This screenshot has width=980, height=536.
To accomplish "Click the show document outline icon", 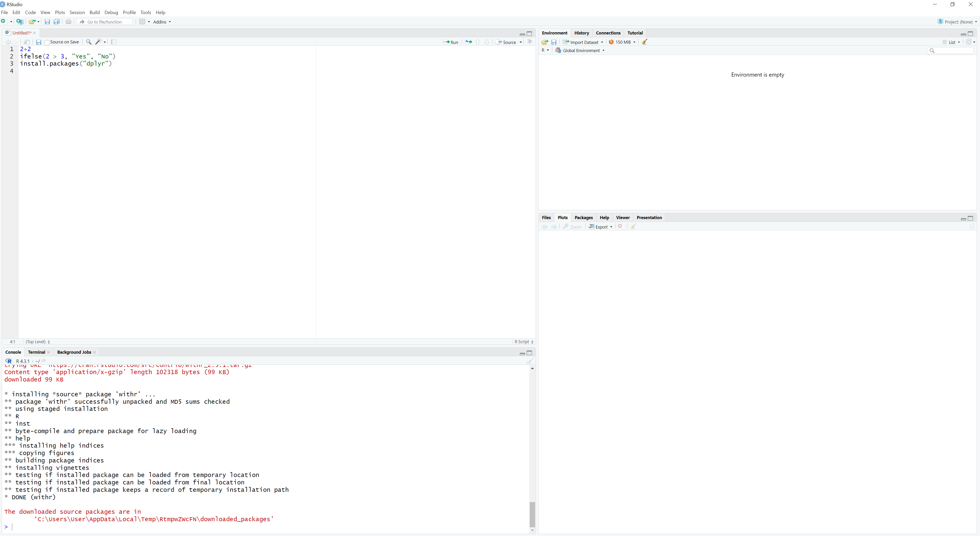I will 529,42.
